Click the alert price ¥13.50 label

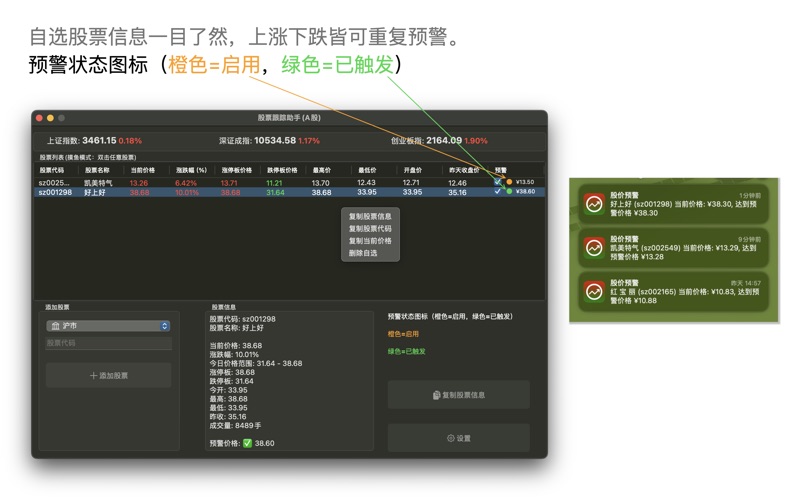[525, 182]
